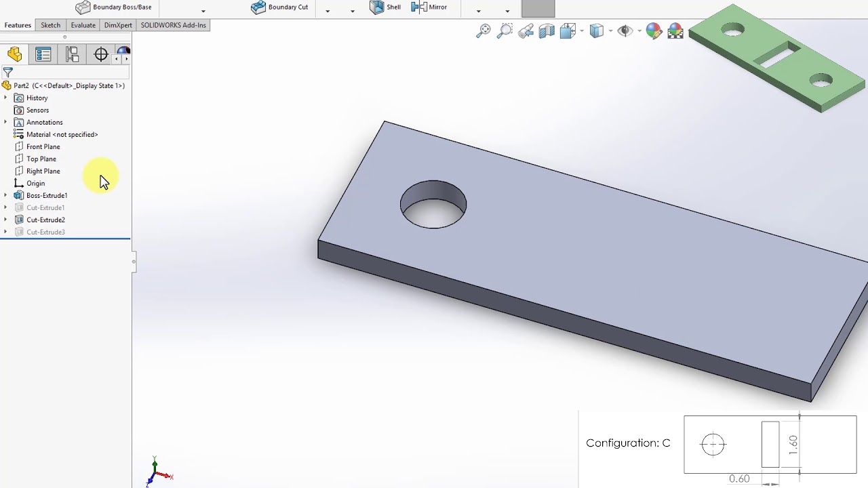Select the Boundary Cut tool
The image size is (868, 488).
(x=279, y=7)
